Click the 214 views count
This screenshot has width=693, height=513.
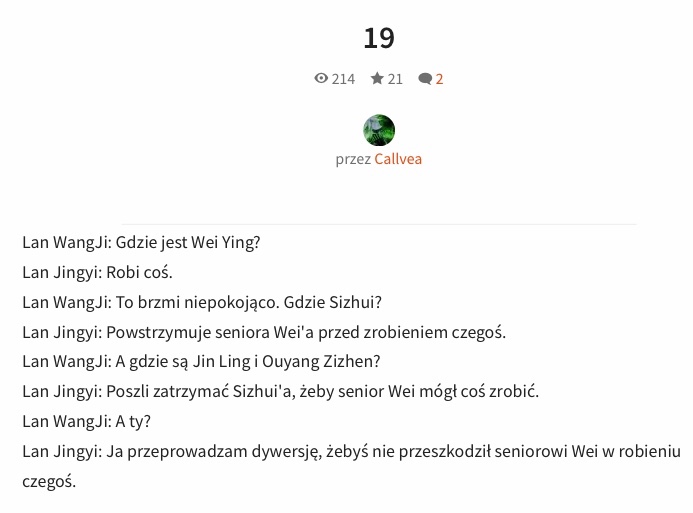(x=343, y=79)
